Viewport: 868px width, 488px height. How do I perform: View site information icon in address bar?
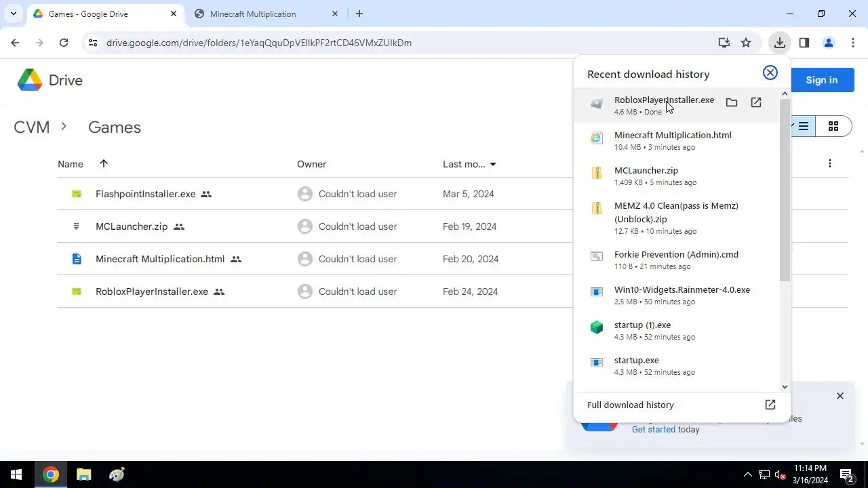click(93, 43)
